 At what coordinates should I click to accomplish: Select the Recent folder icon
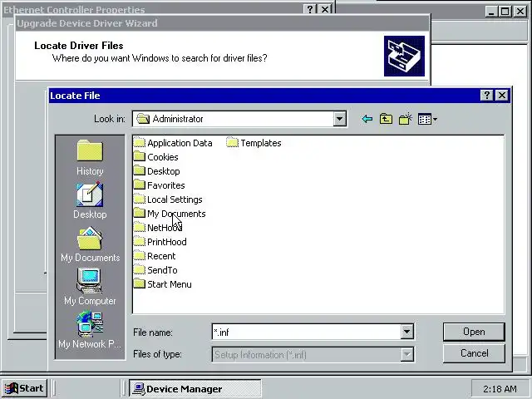139,256
